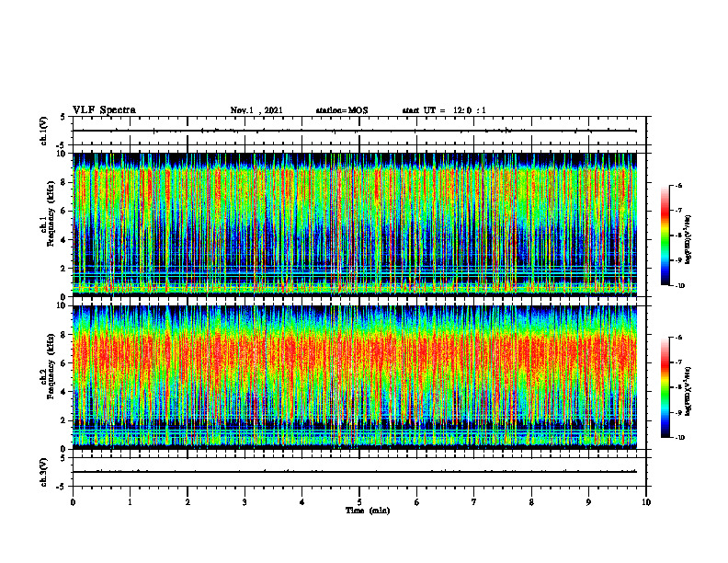Click the "-7" label on ch.1 colorbar
728x563 pixels.
pos(679,211)
